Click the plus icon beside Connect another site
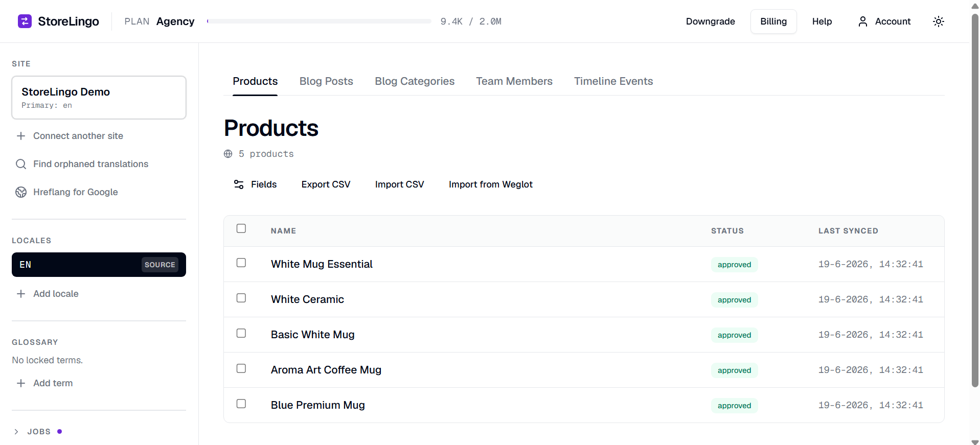This screenshot has height=445, width=980. 21,136
